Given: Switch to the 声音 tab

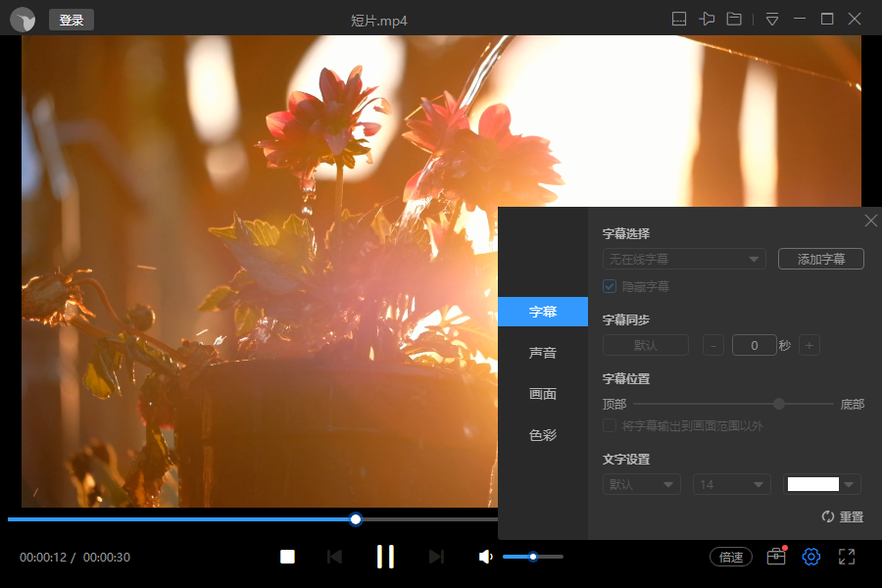Looking at the screenshot, I should (x=543, y=352).
